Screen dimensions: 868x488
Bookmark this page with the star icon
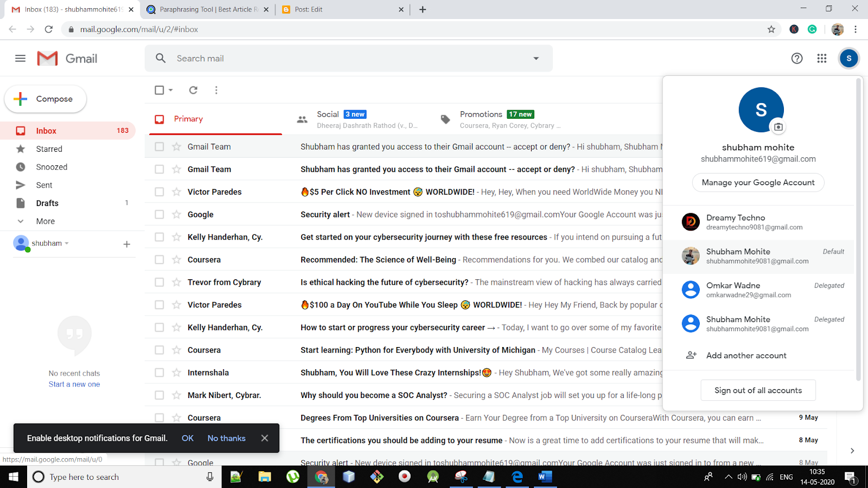click(x=771, y=29)
